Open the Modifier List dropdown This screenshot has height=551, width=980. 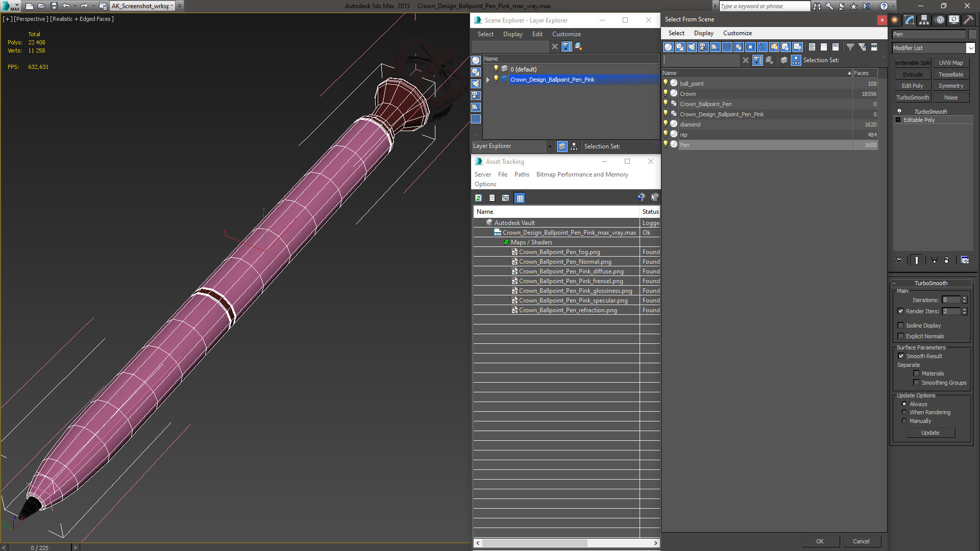pyautogui.click(x=970, y=48)
